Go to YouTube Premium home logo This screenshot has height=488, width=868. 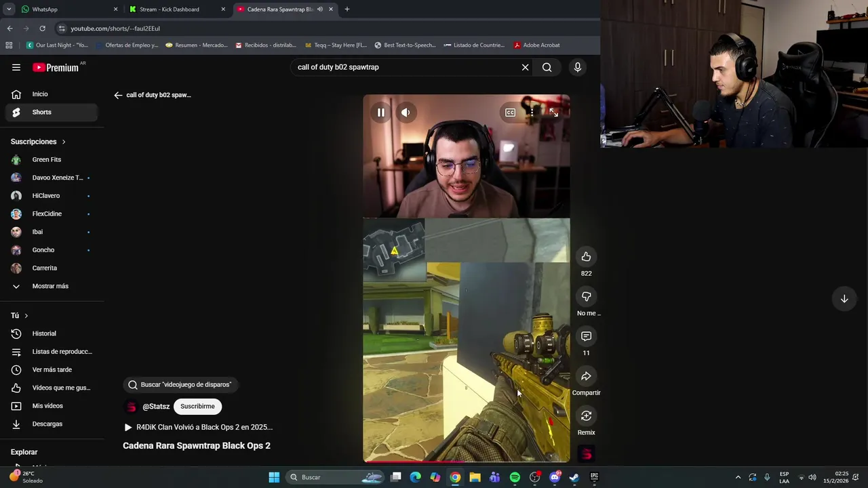56,67
